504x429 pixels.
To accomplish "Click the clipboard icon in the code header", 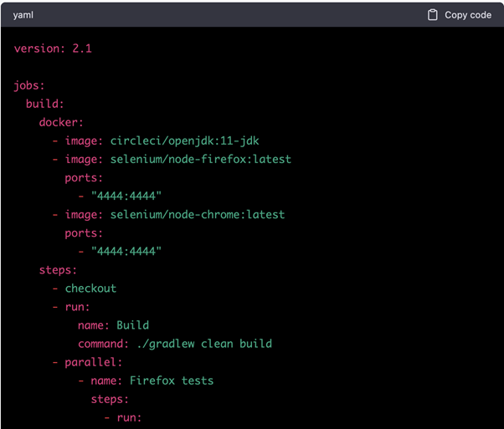I will click(432, 15).
